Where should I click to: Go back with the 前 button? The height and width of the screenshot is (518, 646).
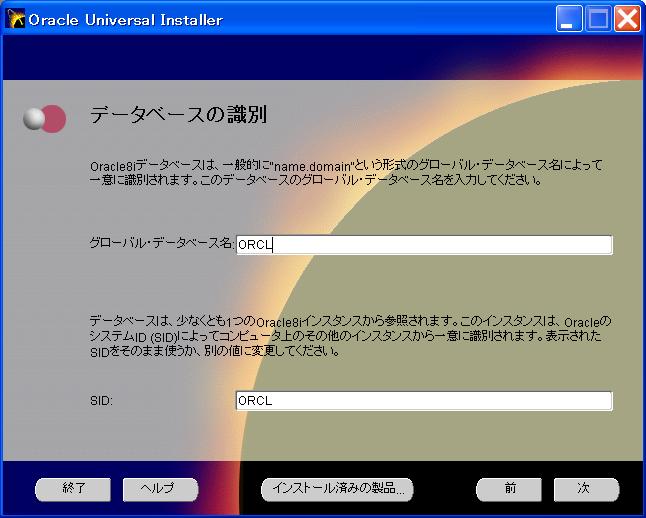tap(509, 489)
